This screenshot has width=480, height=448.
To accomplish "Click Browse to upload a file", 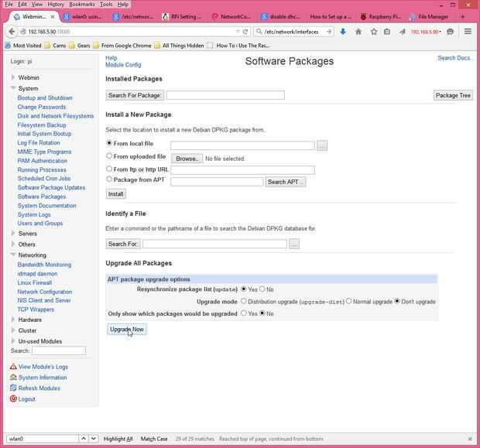I will click(187, 159).
